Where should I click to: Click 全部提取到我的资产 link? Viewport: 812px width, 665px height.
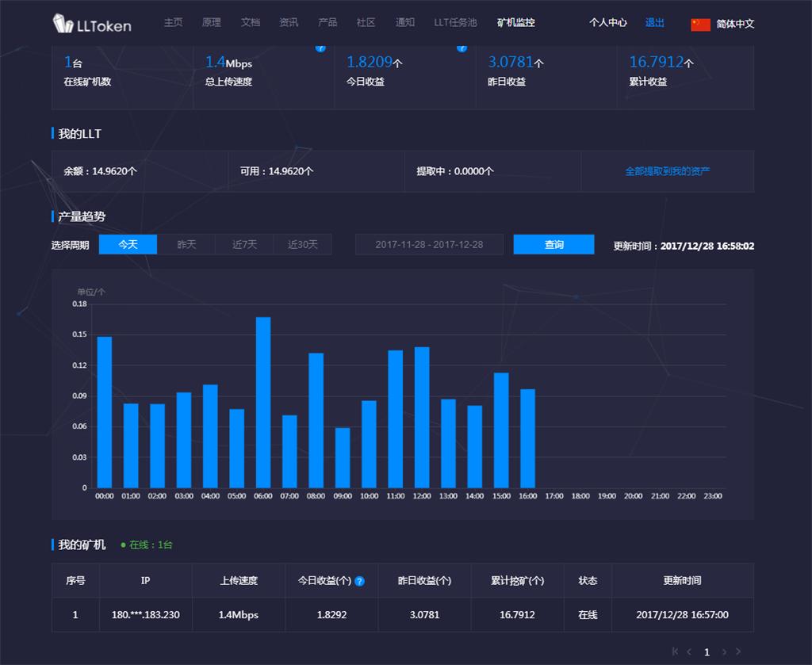point(667,171)
